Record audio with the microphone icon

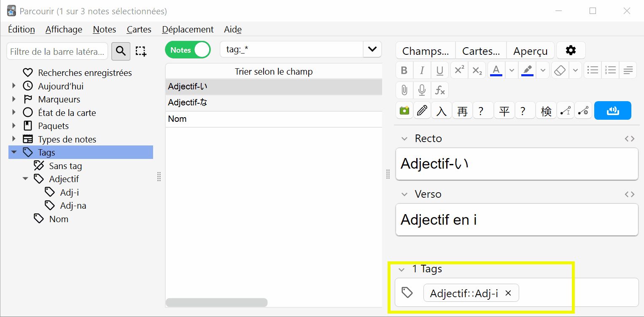(x=422, y=90)
